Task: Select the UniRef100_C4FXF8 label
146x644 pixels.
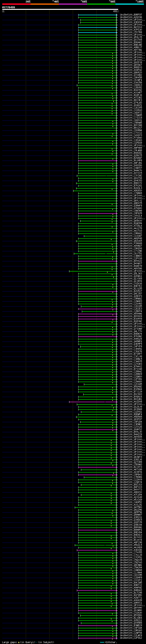Action: coord(131,347)
